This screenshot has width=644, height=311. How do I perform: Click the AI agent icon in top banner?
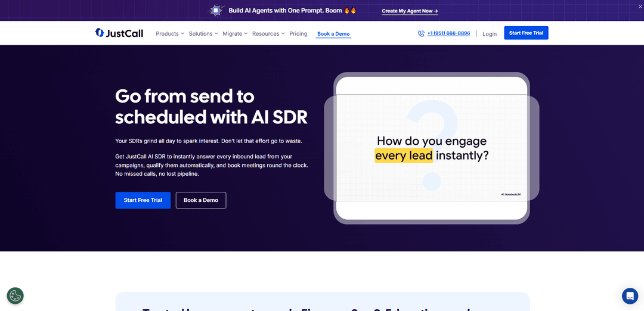216,11
